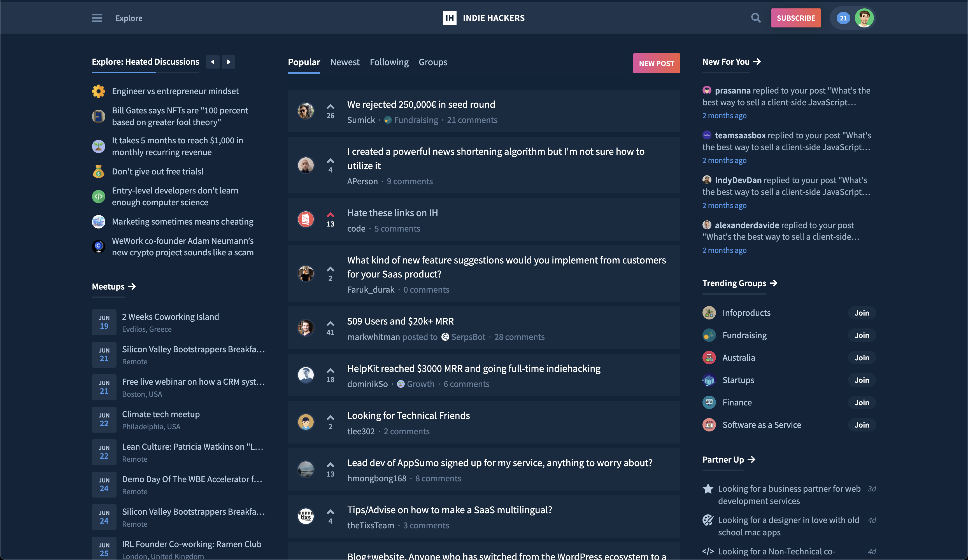
Task: Go to previous Explore topic arrow
Action: 212,62
